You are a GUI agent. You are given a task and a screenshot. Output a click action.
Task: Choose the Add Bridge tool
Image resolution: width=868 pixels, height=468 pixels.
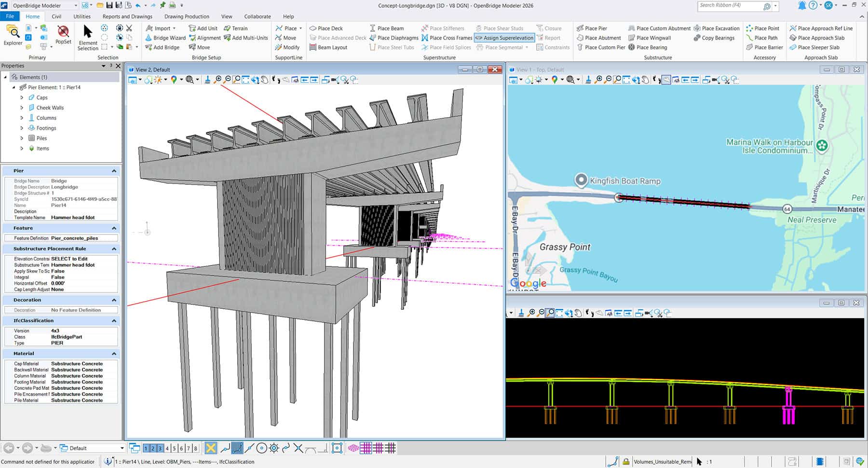[162, 47]
